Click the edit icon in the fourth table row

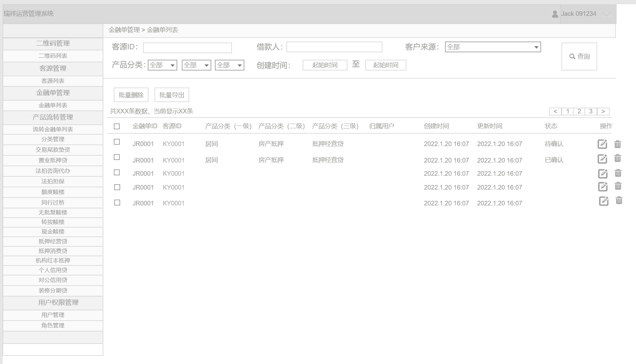coord(603,187)
